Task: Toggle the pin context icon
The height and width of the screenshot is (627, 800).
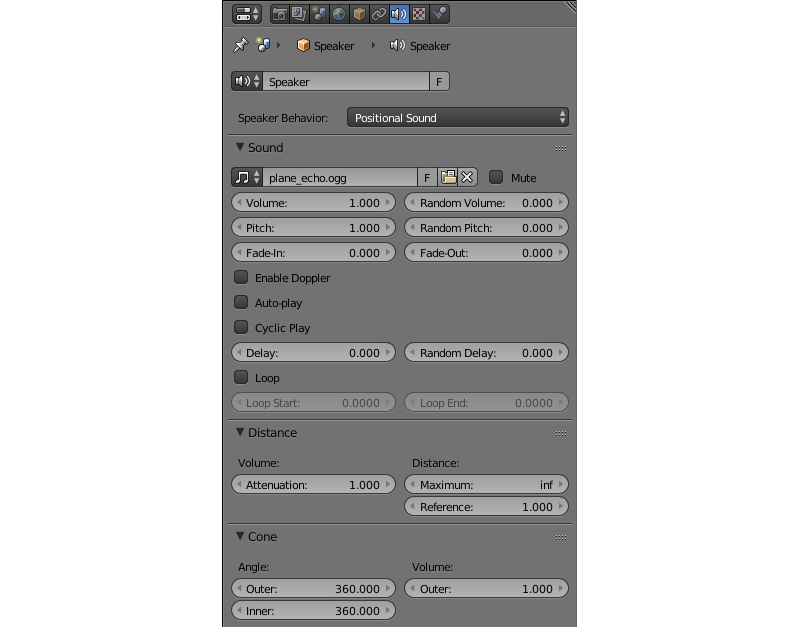Action: (240, 45)
